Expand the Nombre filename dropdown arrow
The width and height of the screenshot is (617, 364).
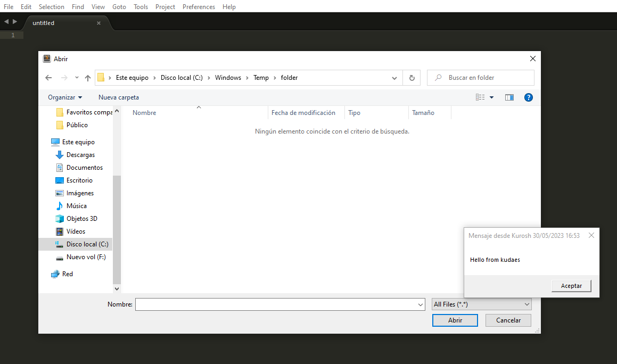point(420,304)
